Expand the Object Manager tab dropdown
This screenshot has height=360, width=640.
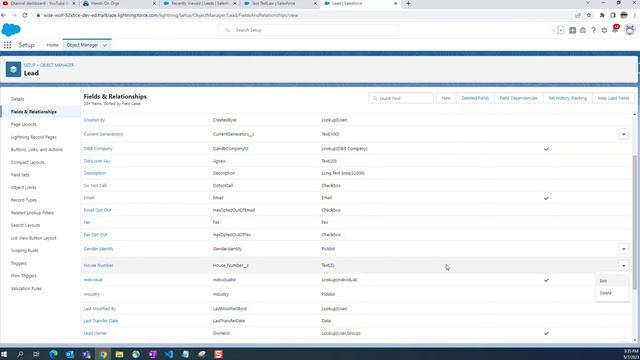pyautogui.click(x=104, y=45)
